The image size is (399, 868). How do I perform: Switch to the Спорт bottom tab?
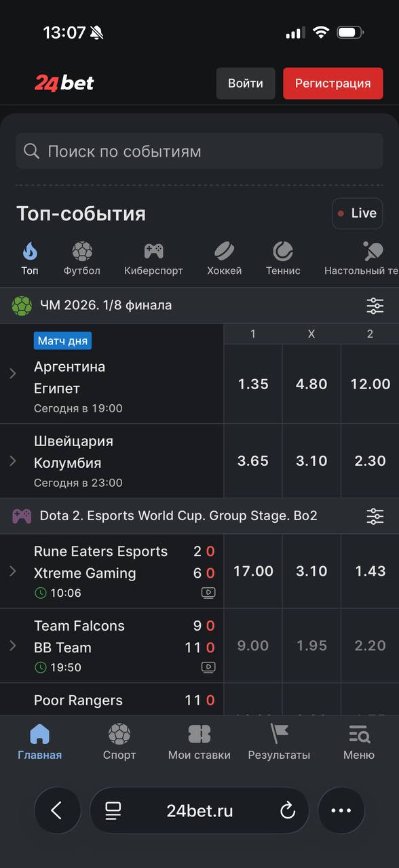(x=119, y=742)
